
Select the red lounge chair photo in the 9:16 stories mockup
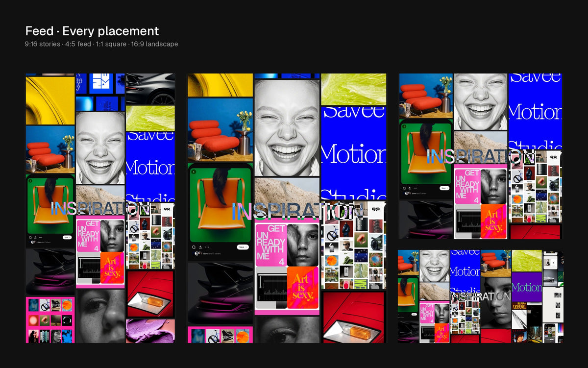pos(50,149)
